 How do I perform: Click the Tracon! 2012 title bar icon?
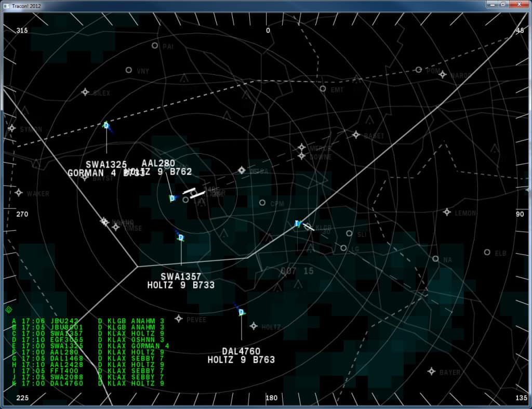(6, 5)
